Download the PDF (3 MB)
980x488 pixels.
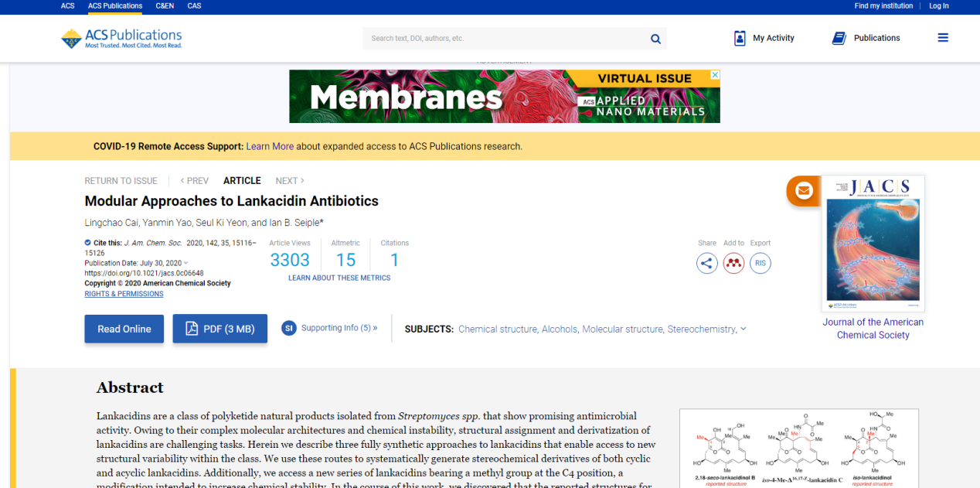pyautogui.click(x=219, y=329)
